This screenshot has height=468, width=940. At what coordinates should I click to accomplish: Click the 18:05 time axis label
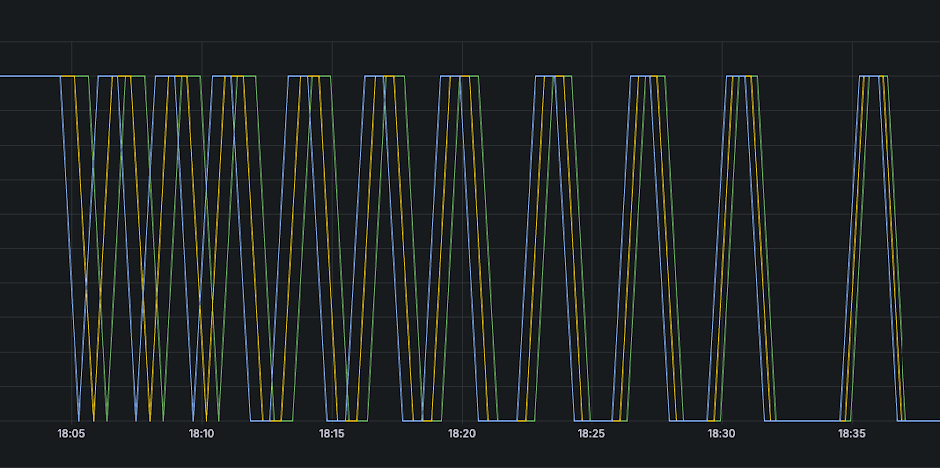(71, 434)
